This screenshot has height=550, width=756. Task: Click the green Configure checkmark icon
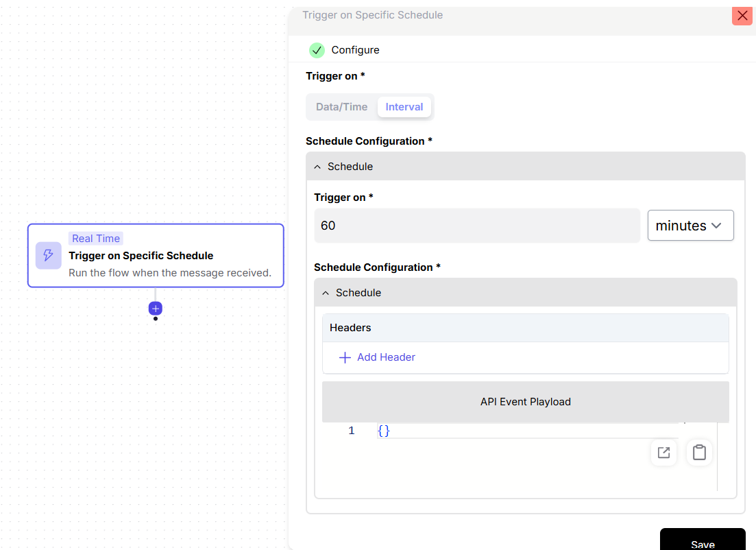pyautogui.click(x=317, y=50)
